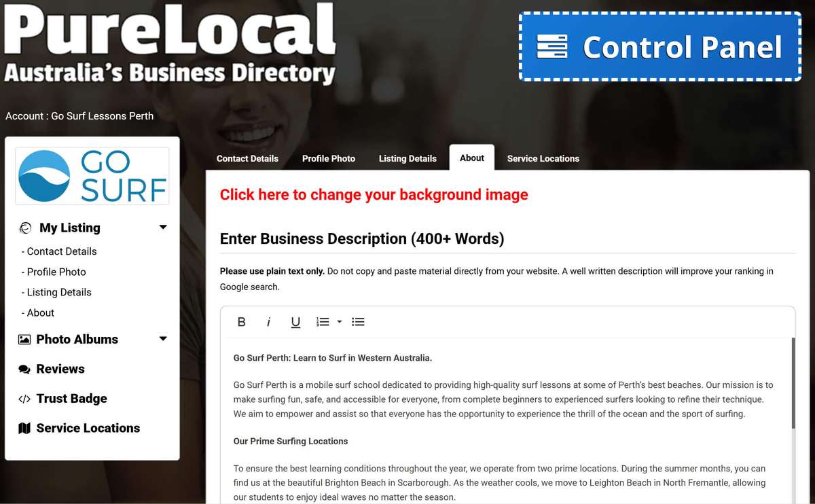Screen dimensions: 815x504
Task: Insert a numbered list
Action: tap(323, 322)
